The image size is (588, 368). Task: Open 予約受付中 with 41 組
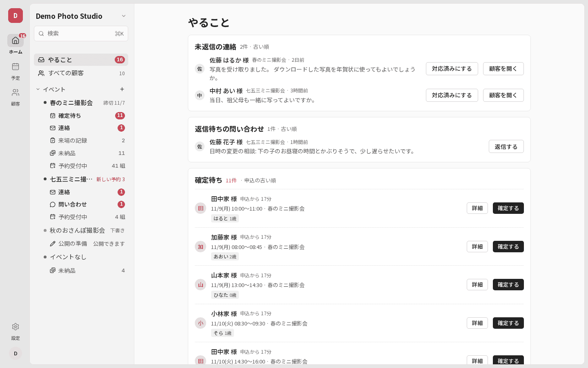[87, 166]
